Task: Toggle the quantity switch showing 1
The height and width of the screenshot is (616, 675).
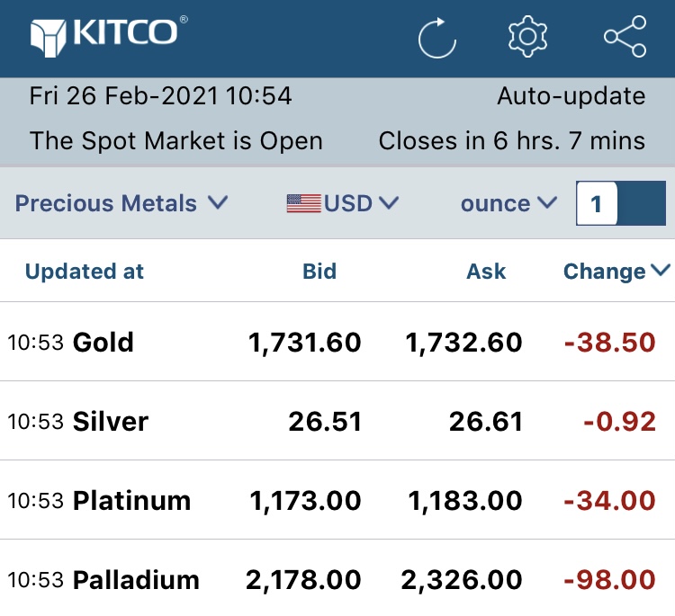Action: [x=621, y=203]
